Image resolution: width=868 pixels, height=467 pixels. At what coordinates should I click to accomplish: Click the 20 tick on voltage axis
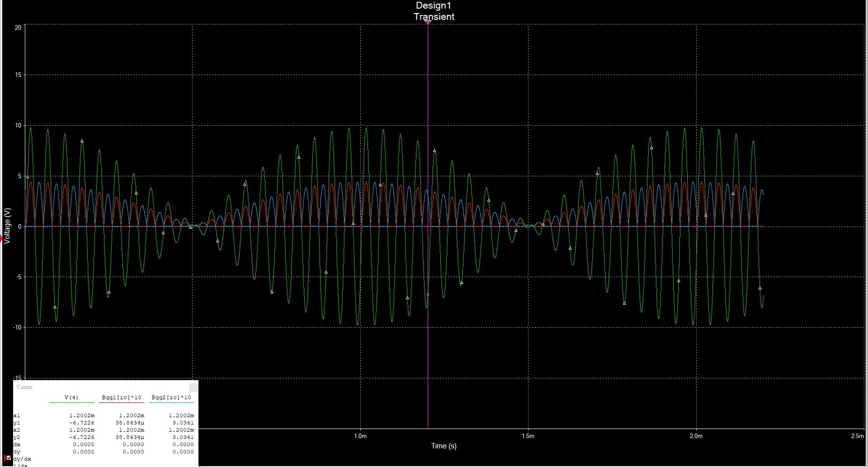click(18, 28)
